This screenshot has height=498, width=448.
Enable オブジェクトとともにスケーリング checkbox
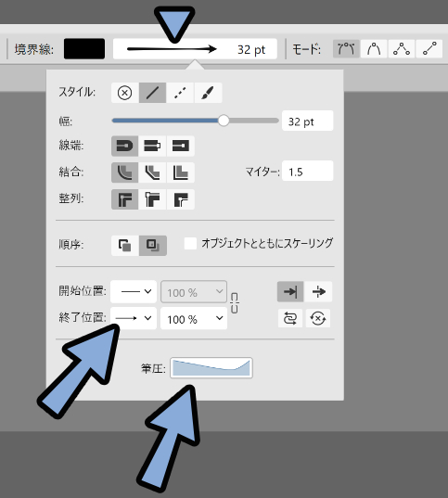190,243
